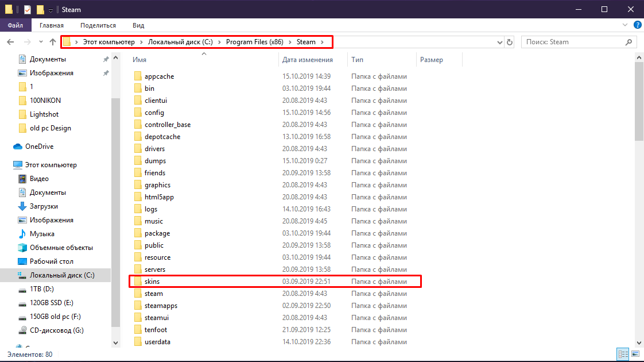The width and height of the screenshot is (644, 362).
Task: Select the graphics folder icon
Action: coord(138,185)
